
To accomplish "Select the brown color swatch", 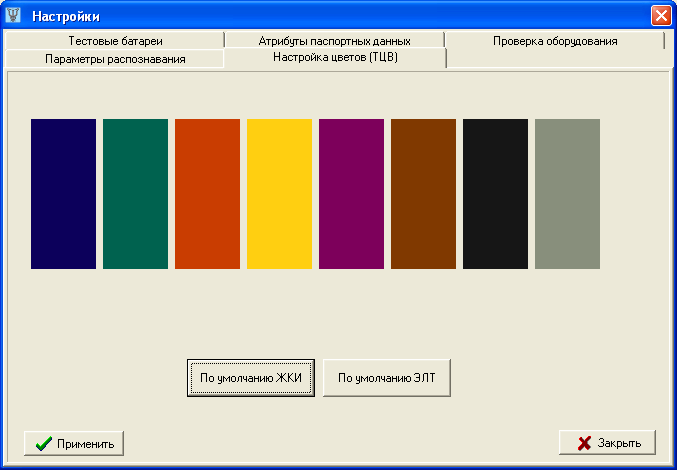I will (x=424, y=194).
